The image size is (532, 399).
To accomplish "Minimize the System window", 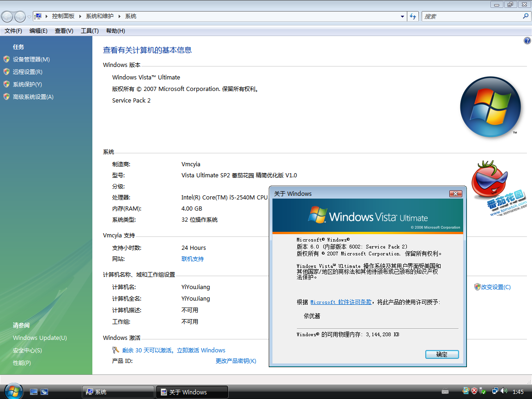I will [497, 5].
